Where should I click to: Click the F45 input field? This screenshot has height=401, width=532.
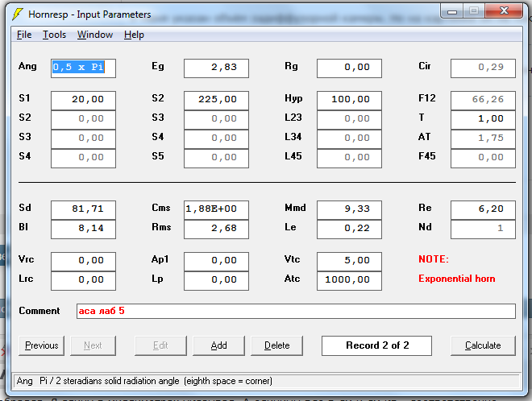pos(483,159)
